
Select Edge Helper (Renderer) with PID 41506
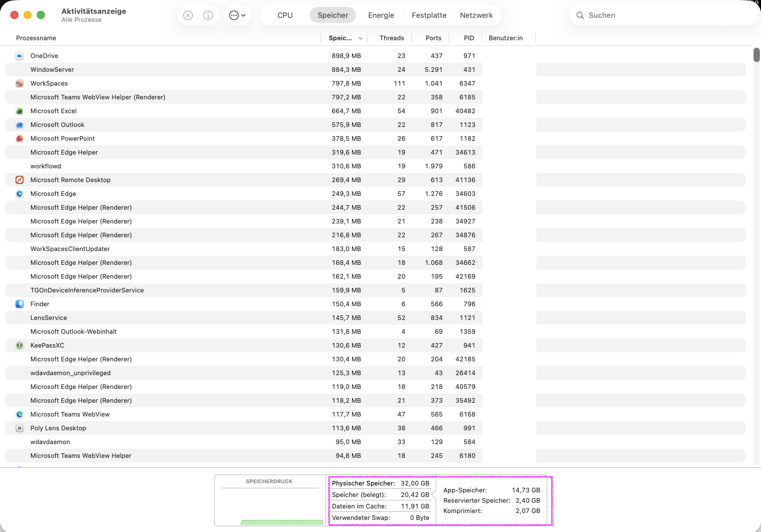tap(376, 207)
